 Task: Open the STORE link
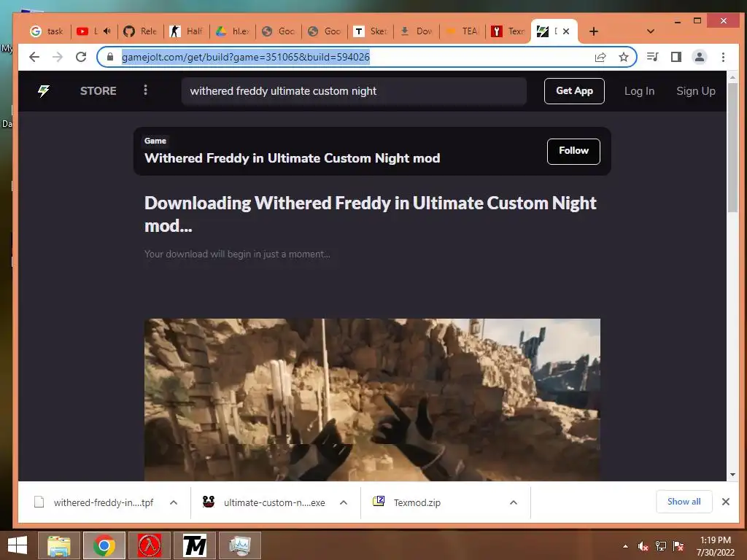click(98, 91)
